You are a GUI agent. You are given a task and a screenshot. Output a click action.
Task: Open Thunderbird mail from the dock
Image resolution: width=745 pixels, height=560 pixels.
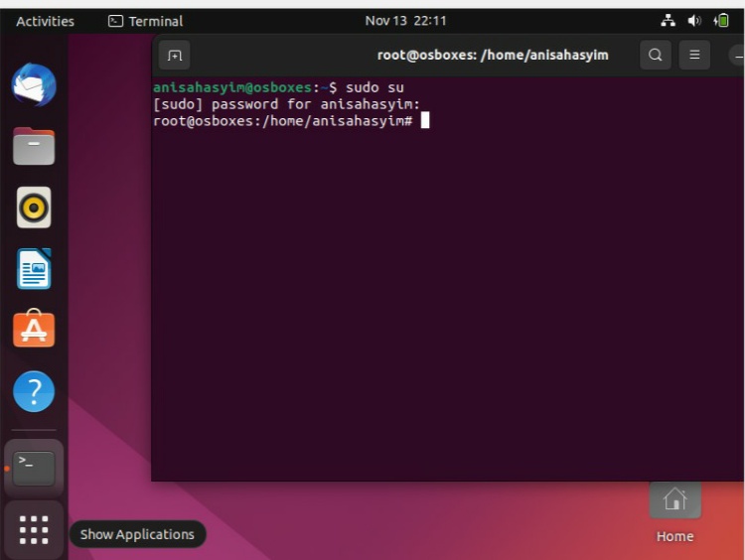pos(34,85)
